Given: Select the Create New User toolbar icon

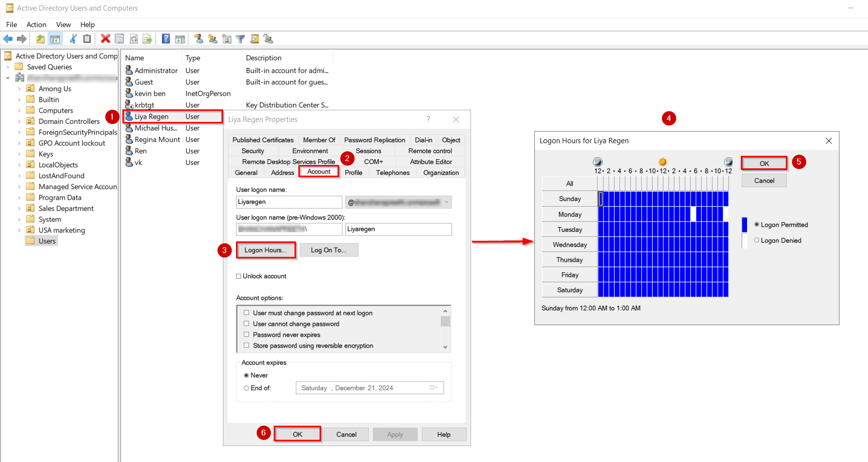Looking at the screenshot, I should click(x=198, y=39).
